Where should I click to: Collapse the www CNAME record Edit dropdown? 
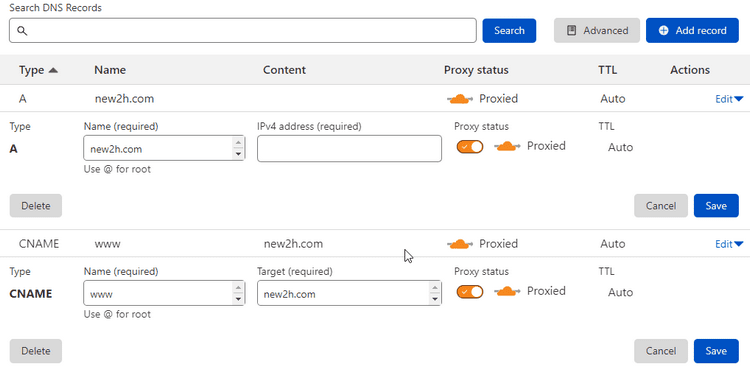[729, 244]
